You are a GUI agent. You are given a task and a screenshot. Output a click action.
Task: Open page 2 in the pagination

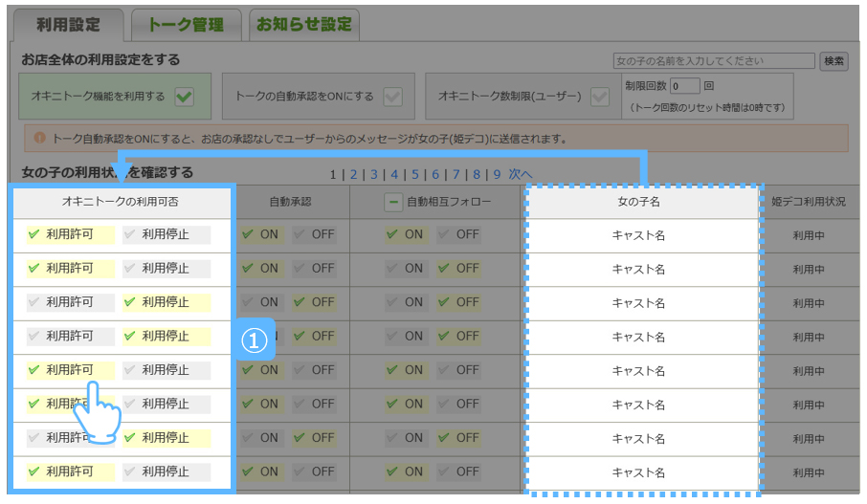coord(353,174)
